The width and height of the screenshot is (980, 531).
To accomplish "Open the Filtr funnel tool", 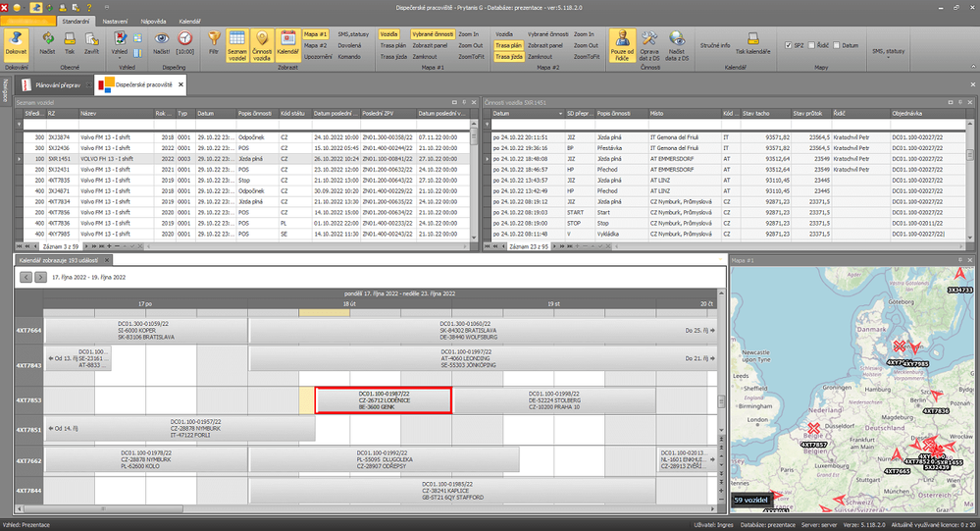I will tap(213, 42).
